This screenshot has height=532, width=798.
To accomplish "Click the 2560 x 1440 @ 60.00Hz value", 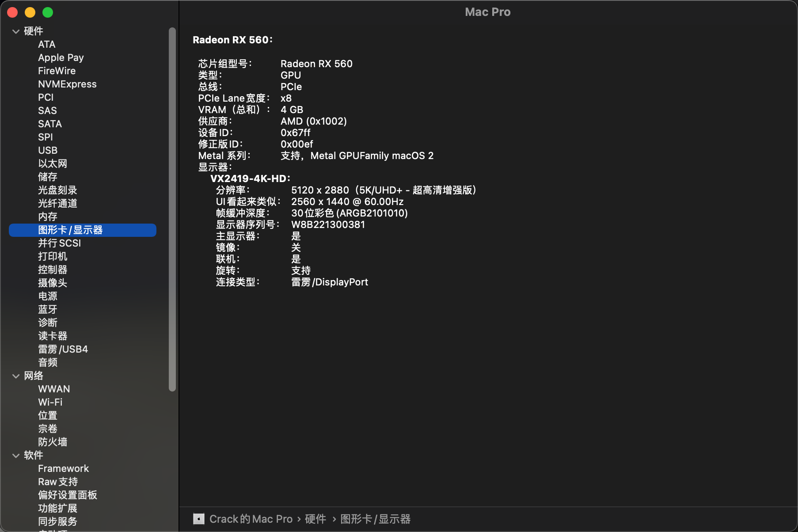I will point(347,201).
